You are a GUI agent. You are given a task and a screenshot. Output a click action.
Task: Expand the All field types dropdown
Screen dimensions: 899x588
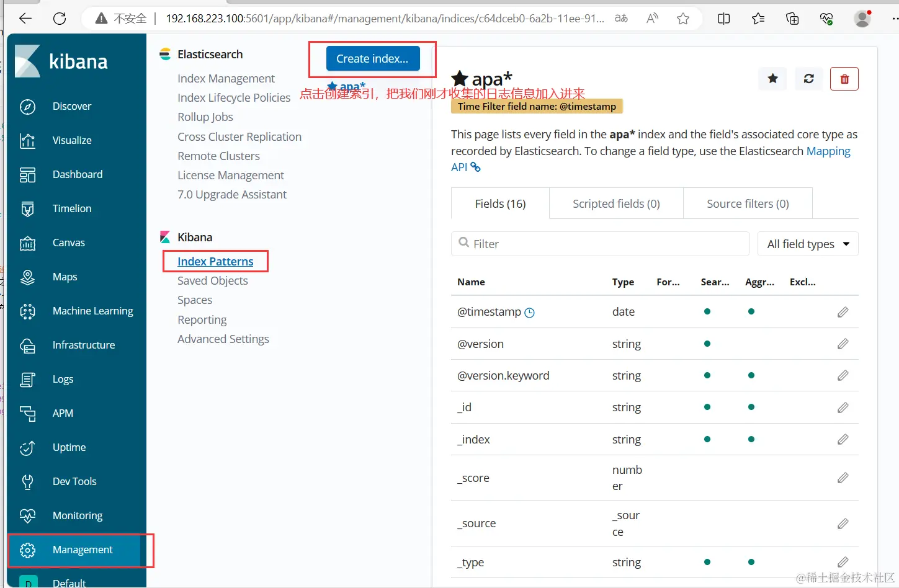808,244
